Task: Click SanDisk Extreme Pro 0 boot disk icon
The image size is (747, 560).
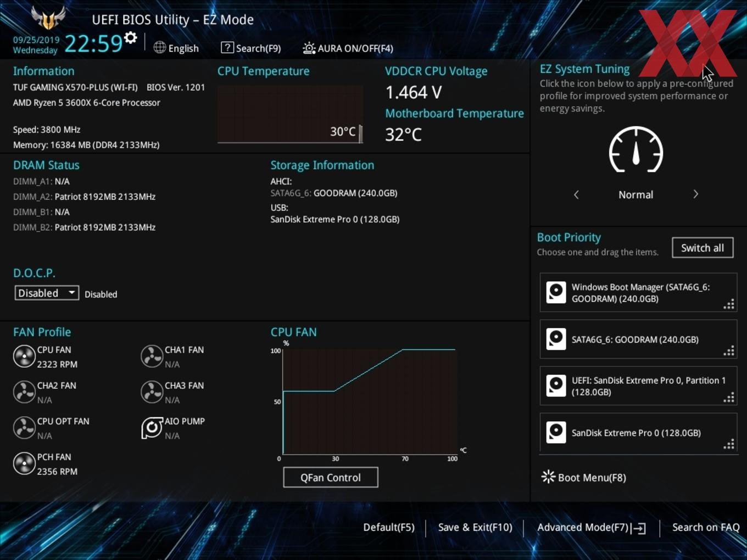Action: [556, 432]
